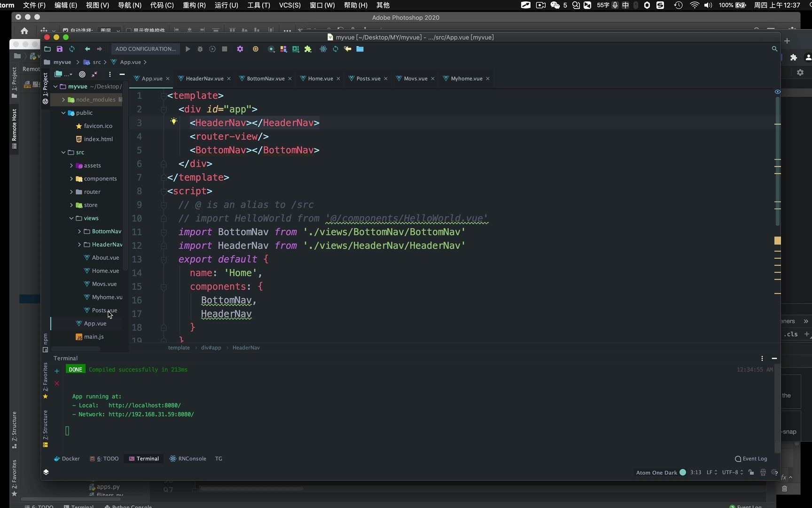Screen dimensions: 812x508
Task: Open the Network 192.168.31.59 URL
Action: [151, 414]
